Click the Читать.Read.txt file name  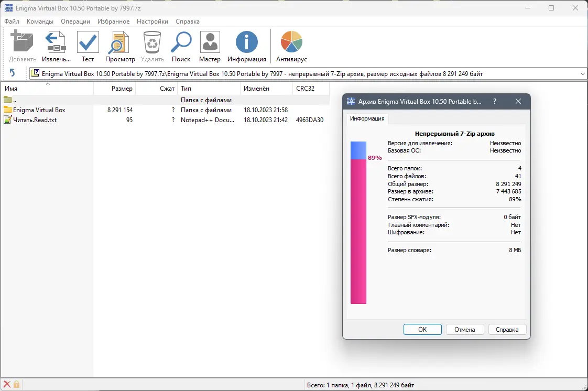pos(35,120)
